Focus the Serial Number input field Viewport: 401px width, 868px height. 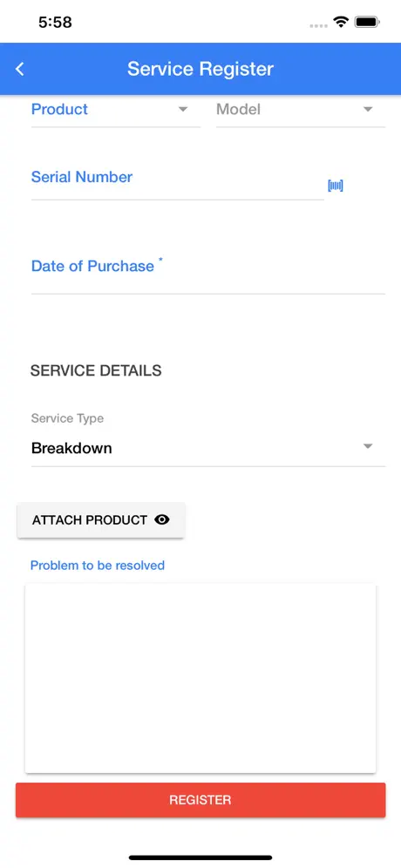point(177,179)
